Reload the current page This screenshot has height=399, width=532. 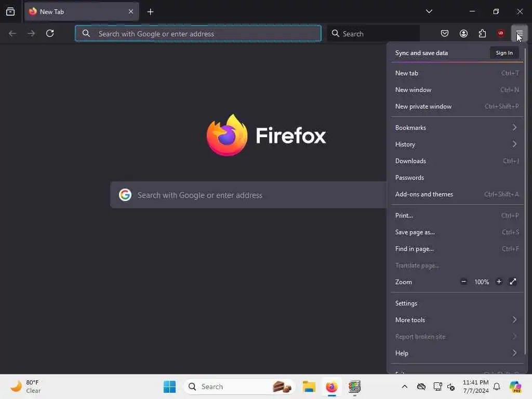50,33
